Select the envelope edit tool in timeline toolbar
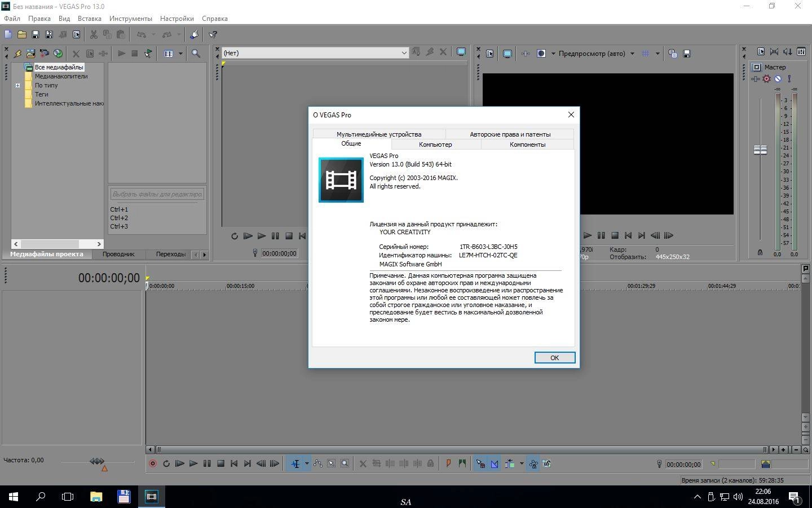This screenshot has height=508, width=812. 318,463
